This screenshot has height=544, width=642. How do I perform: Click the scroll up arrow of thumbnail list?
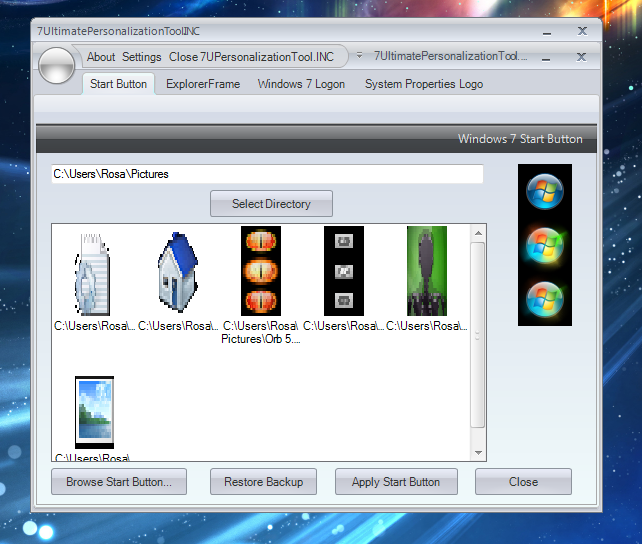point(478,233)
